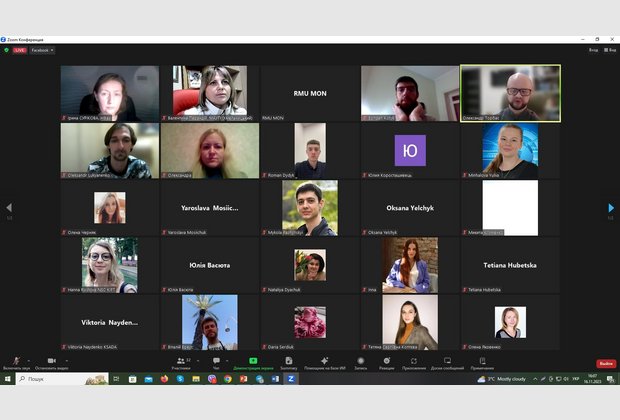Select highlighted active speaker video tile
Image resolution: width=620 pixels, height=420 pixels.
(x=510, y=93)
